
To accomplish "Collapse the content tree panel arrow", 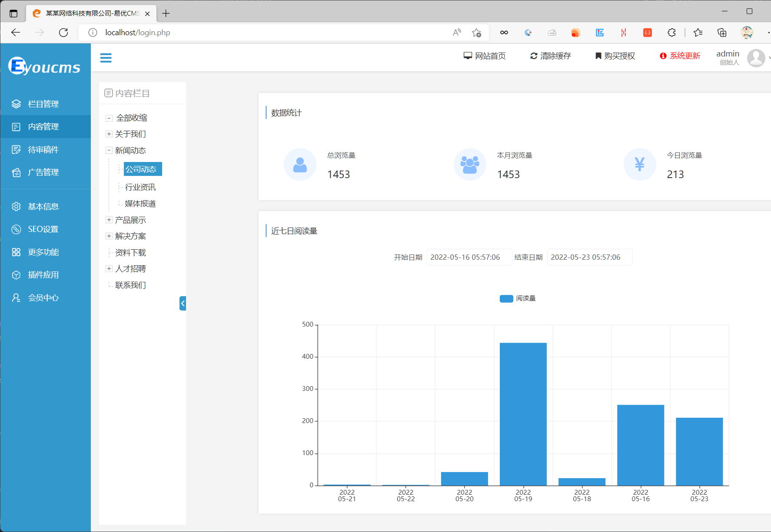I will point(183,303).
